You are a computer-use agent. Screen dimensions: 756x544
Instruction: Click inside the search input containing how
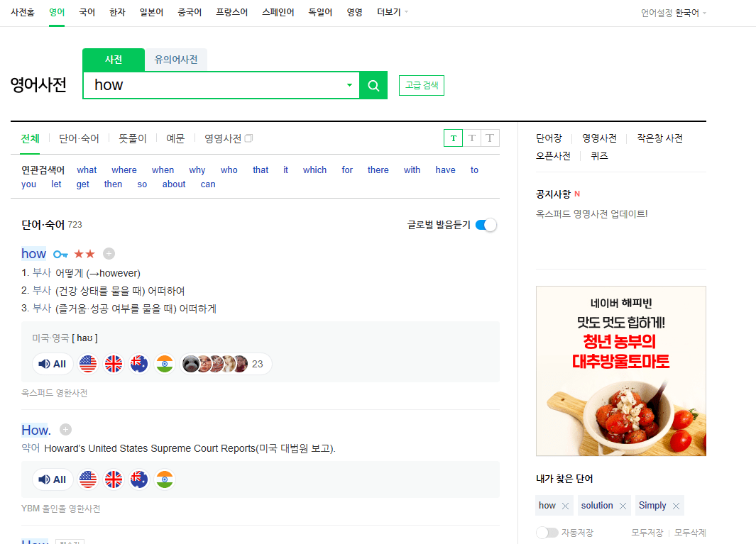[213, 85]
